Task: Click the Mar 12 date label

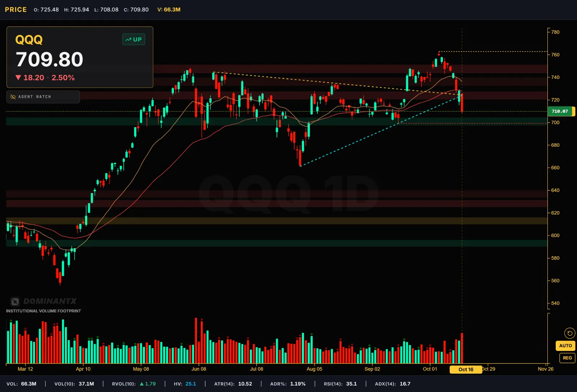Action: pos(25,369)
